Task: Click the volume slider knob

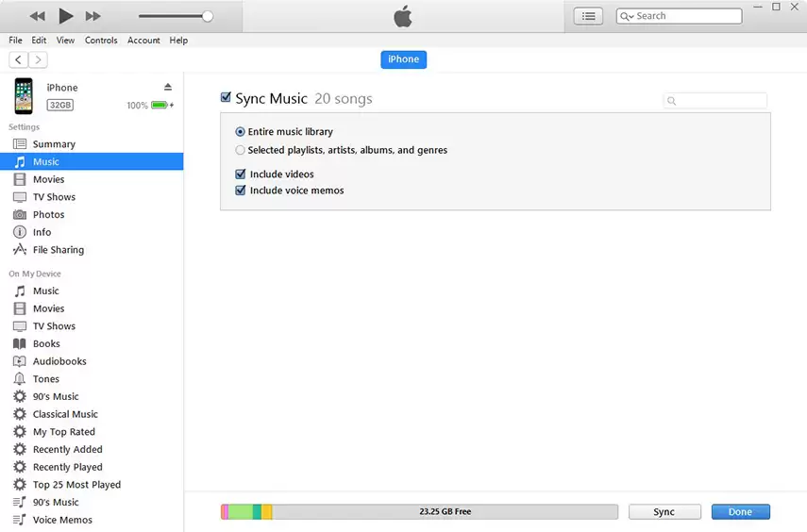Action: (208, 16)
